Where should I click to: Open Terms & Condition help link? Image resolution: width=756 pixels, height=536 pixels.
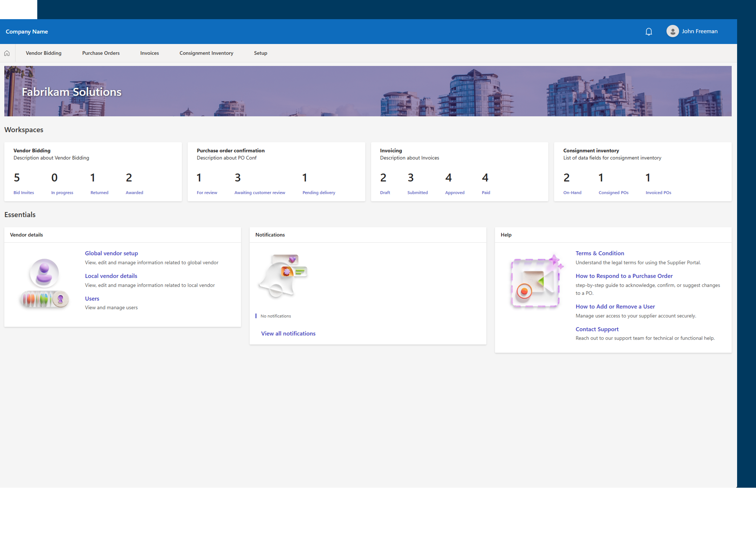[600, 253]
